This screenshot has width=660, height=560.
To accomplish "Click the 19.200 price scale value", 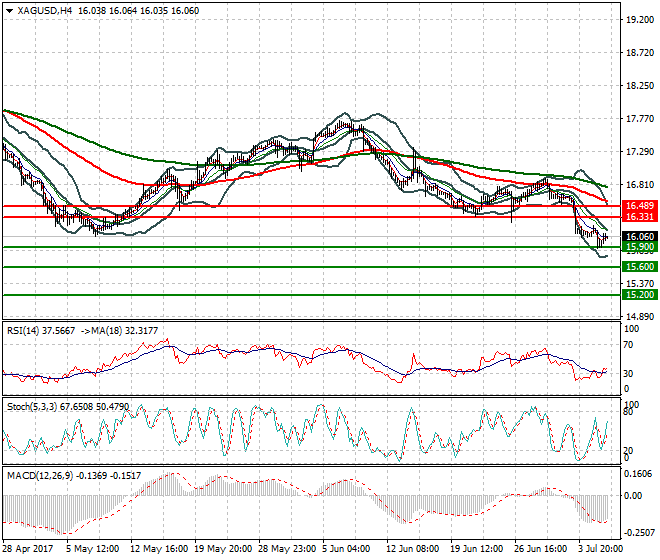I will 640,20.
